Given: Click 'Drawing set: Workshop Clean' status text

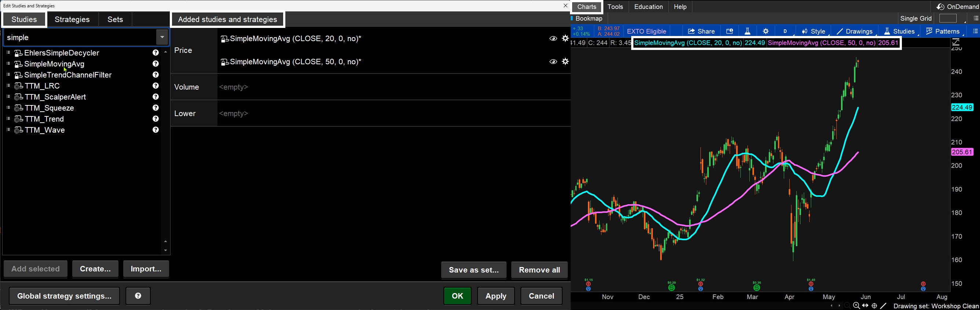Looking at the screenshot, I should [936, 306].
